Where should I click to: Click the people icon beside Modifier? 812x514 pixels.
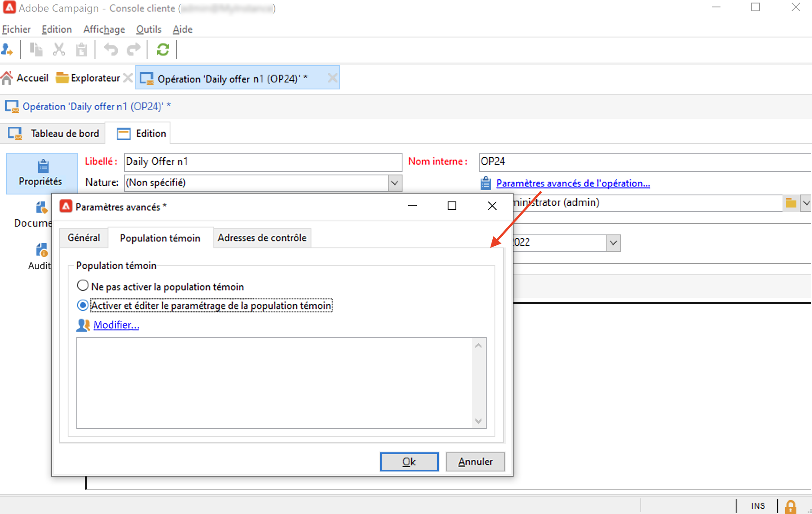[83, 325]
